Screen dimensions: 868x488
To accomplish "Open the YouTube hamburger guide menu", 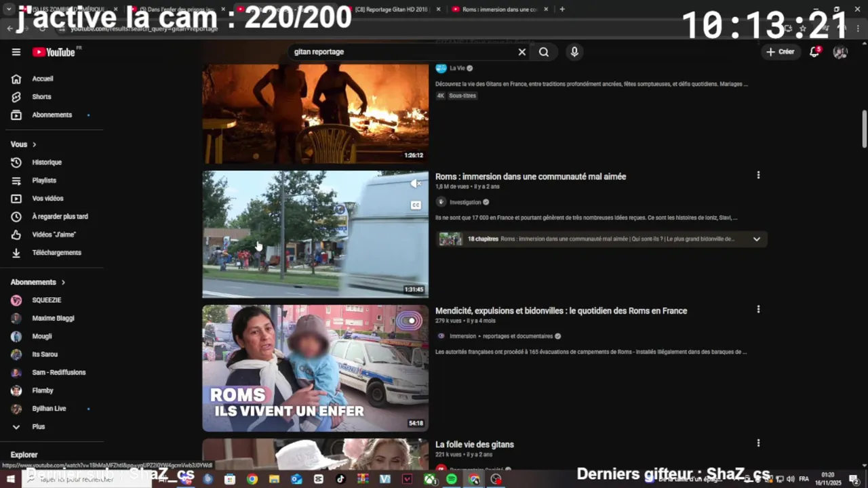I will pos(16,52).
